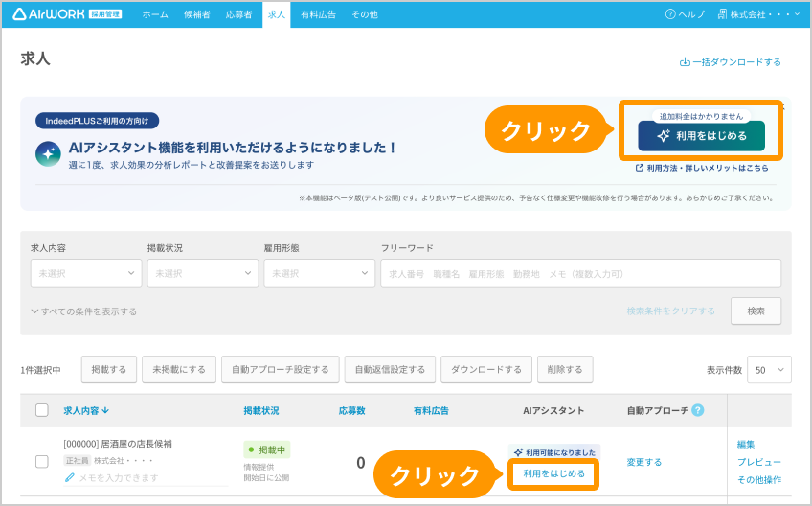Click the 正社員 tag

(x=78, y=460)
